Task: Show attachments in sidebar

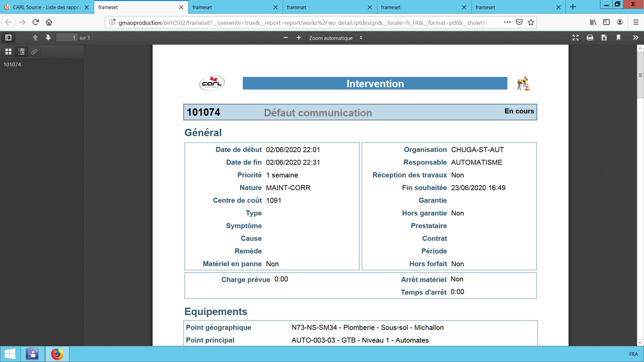Action: click(34, 52)
